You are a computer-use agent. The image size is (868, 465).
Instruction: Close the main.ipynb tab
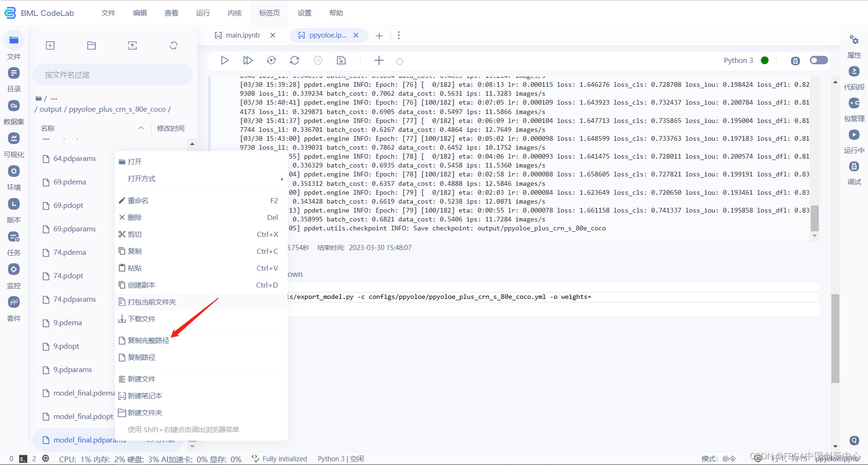(273, 35)
